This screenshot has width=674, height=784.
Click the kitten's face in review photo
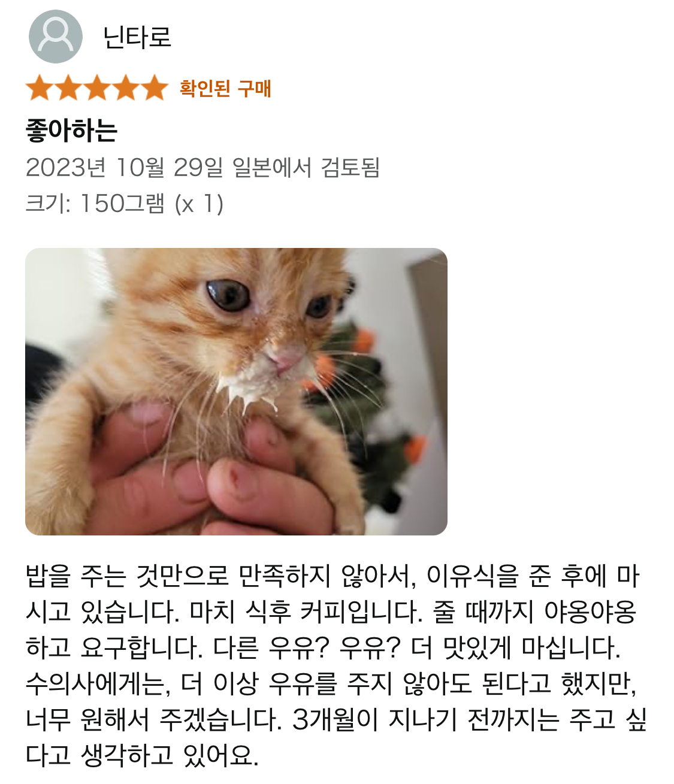coord(264,323)
